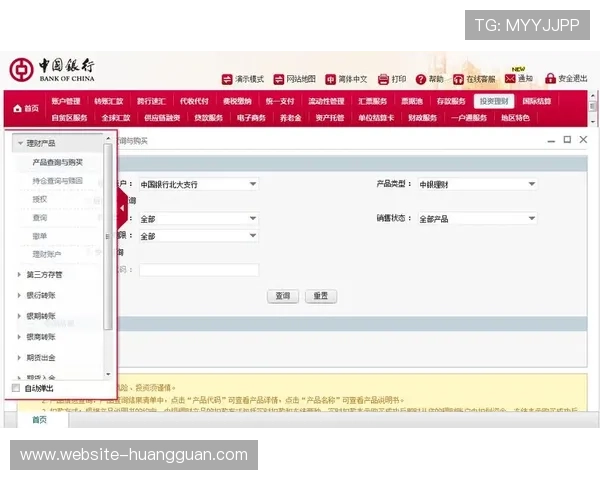
Task: Click the 演示模式 icon
Action: [227, 79]
